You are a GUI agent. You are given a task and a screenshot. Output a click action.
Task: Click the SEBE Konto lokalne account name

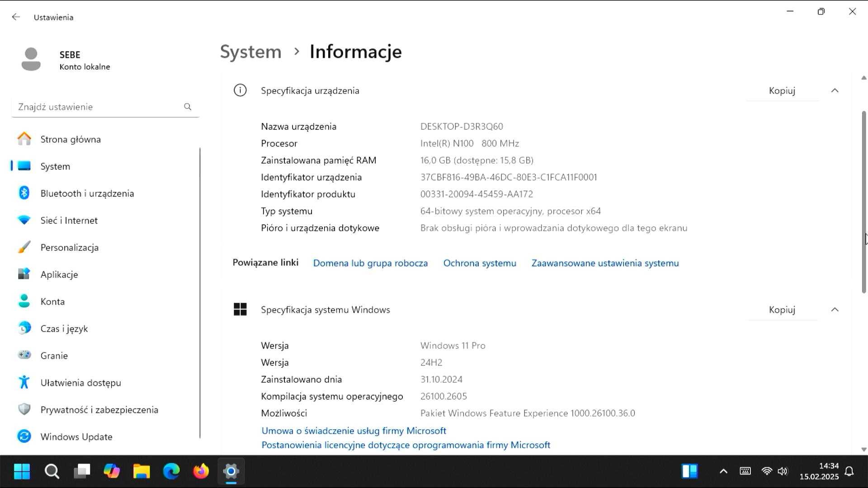coord(85,61)
